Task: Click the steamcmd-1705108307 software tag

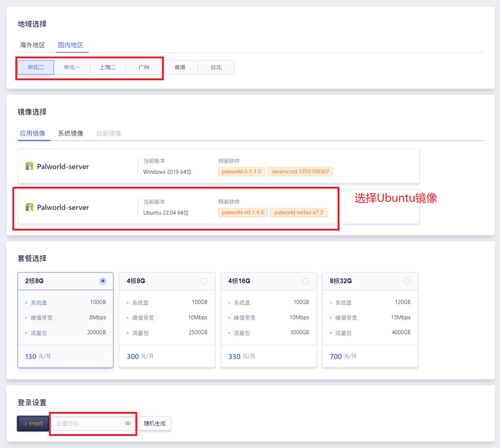Action: [x=300, y=172]
